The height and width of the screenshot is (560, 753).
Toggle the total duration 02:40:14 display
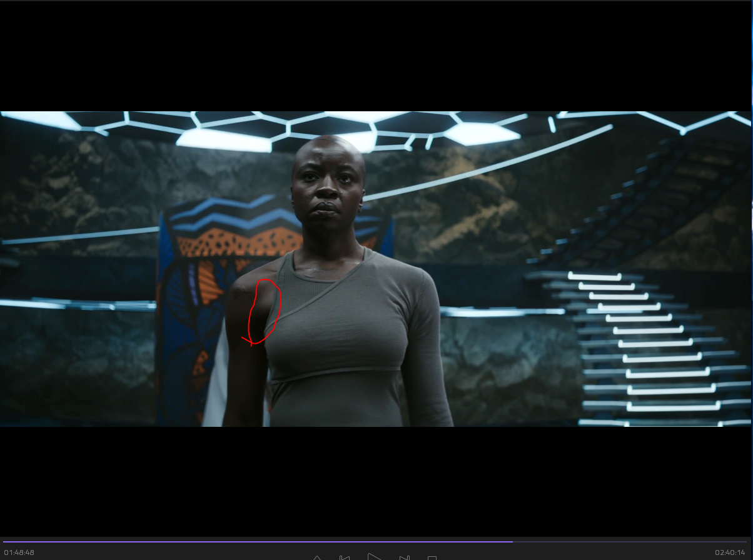tap(730, 552)
